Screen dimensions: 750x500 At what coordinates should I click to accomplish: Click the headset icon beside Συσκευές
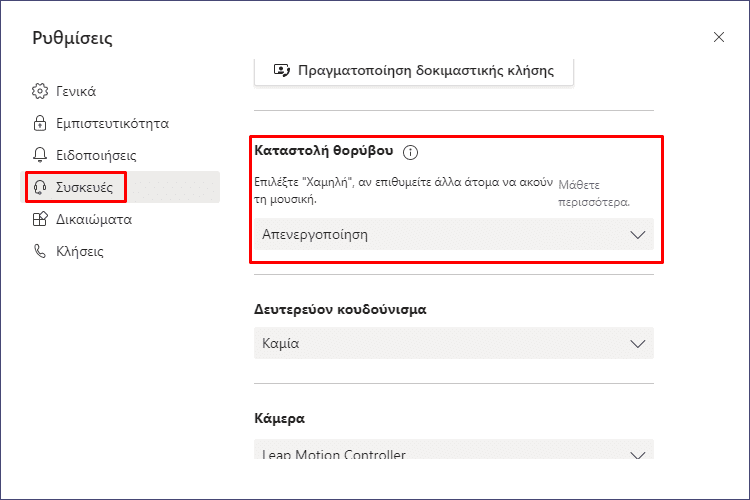40,187
